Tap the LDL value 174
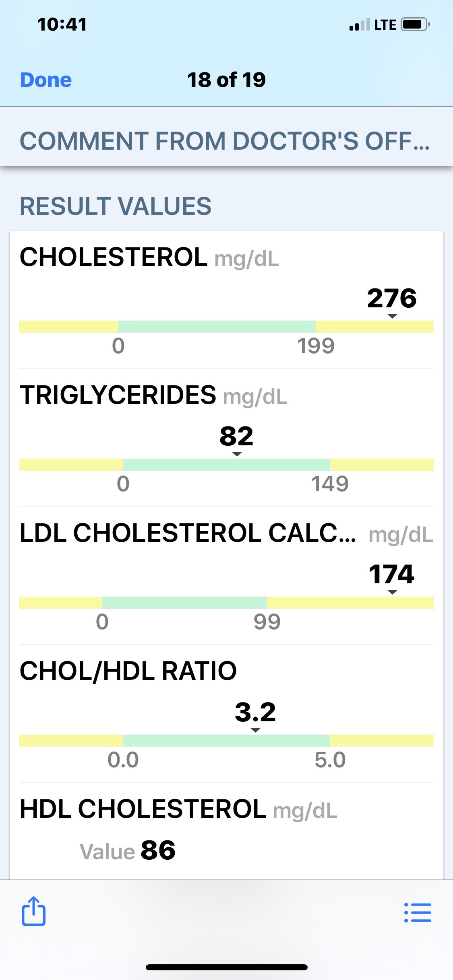Viewport: 453px width, 980px height. (x=391, y=574)
